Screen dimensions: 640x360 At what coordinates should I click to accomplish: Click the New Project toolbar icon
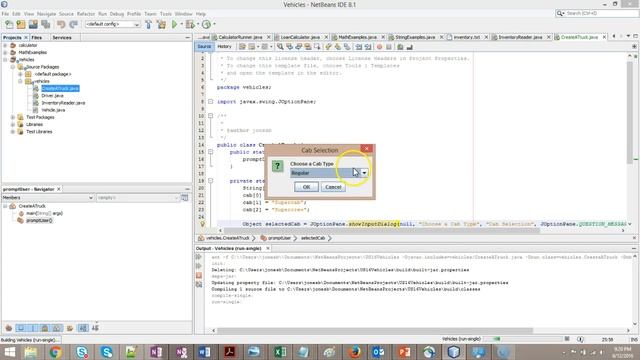(21, 24)
